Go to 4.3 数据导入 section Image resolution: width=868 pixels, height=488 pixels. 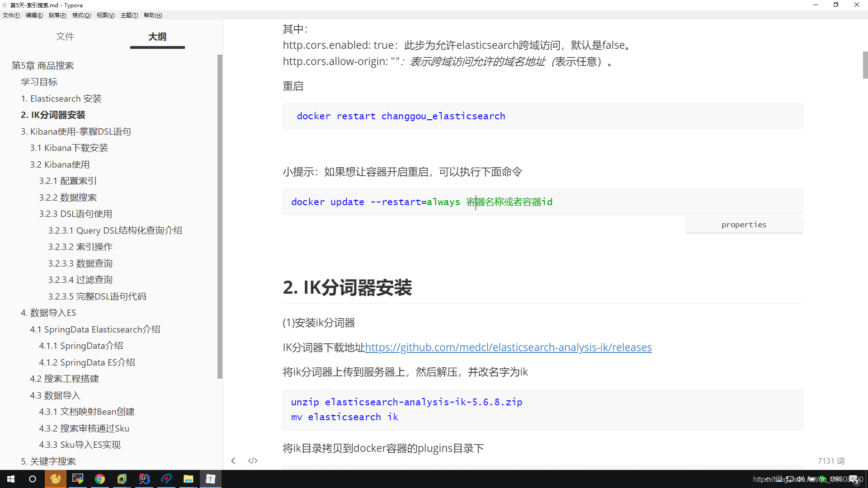pos(55,395)
